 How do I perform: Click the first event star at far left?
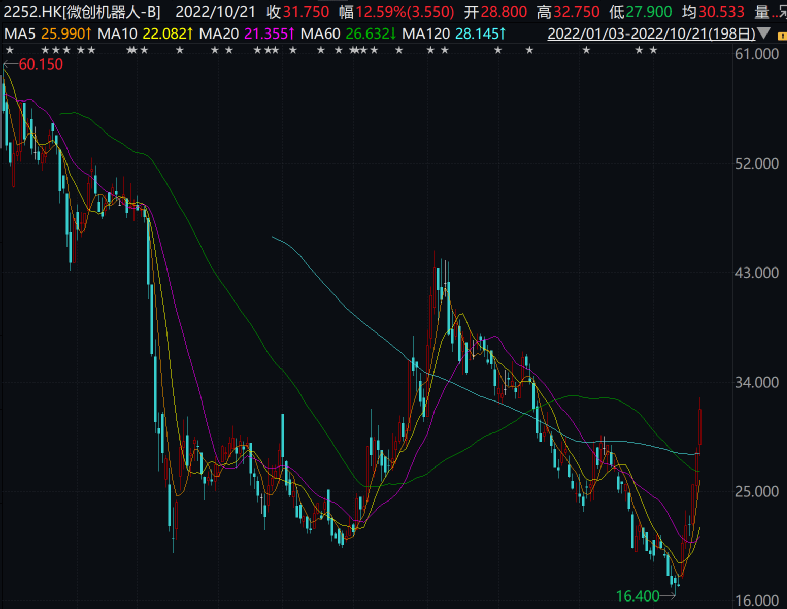point(9,50)
